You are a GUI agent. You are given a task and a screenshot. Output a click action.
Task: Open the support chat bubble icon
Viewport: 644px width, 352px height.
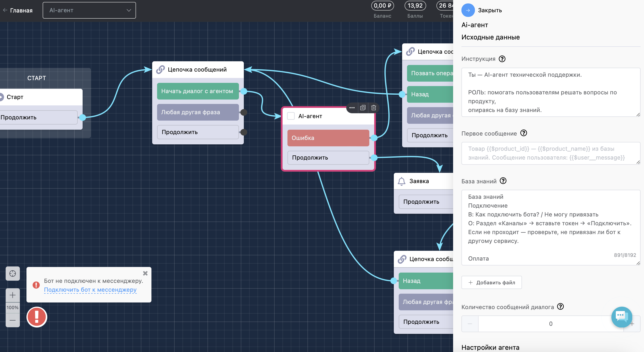pos(621,317)
